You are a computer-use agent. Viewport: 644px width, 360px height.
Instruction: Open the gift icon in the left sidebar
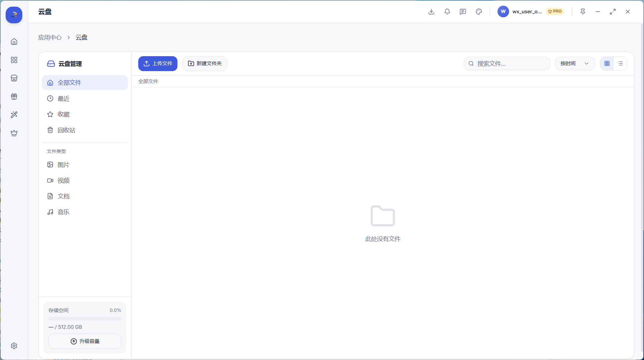14,96
